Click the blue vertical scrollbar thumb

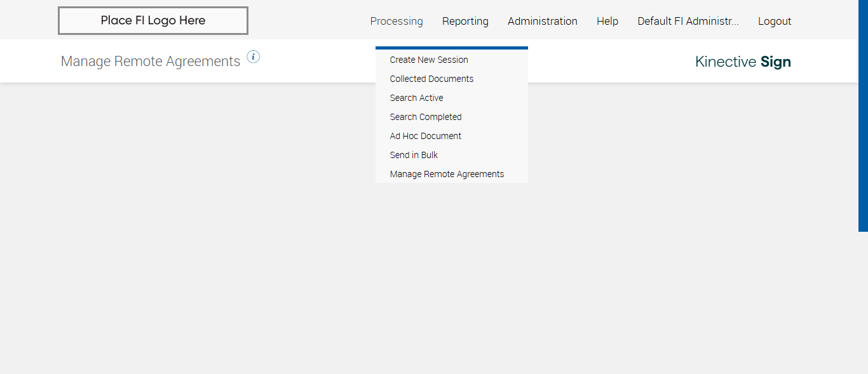[x=863, y=114]
